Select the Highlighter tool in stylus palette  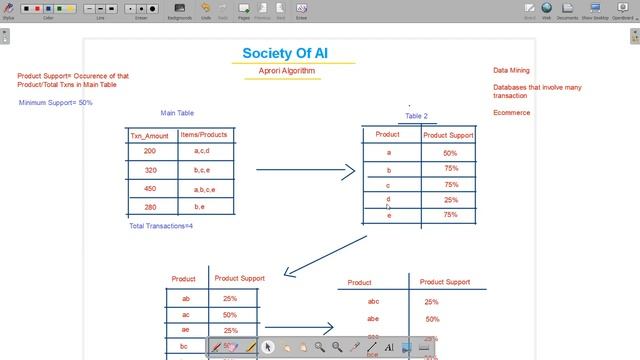pyautogui.click(x=251, y=347)
